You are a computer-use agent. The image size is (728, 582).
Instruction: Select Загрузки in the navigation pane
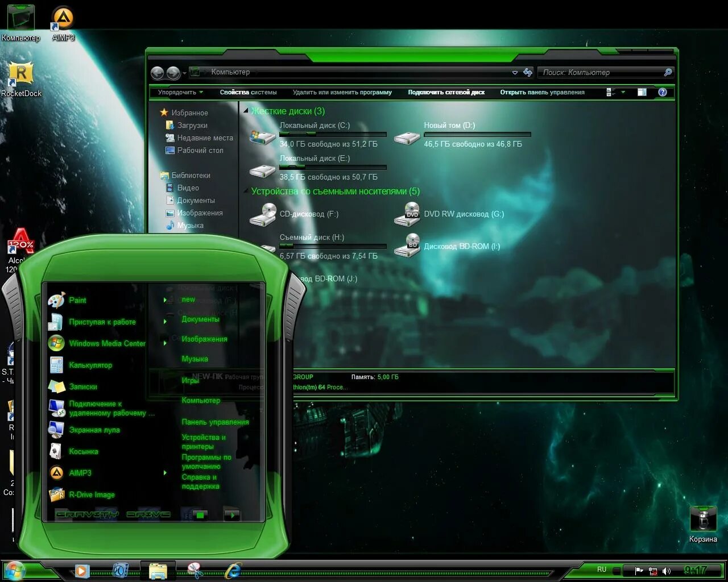click(186, 125)
